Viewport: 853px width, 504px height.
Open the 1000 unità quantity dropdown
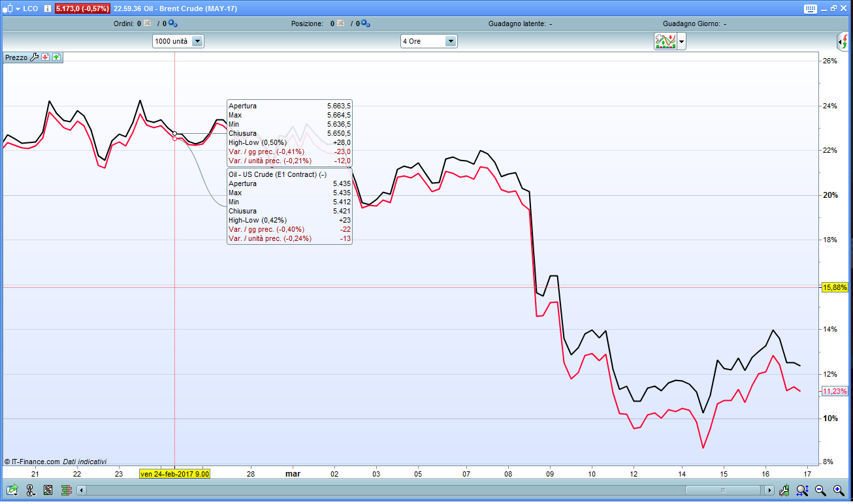click(178, 41)
